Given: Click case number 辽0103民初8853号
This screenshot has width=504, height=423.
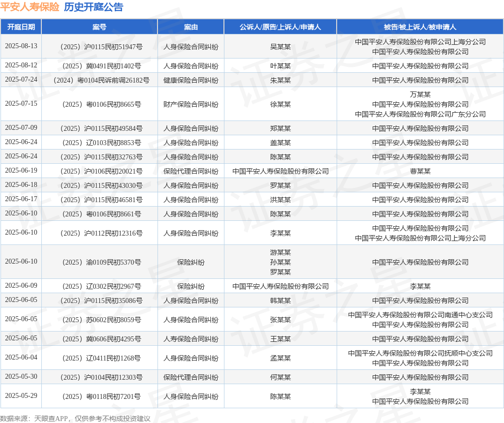Looking at the screenshot, I should click(x=101, y=143).
